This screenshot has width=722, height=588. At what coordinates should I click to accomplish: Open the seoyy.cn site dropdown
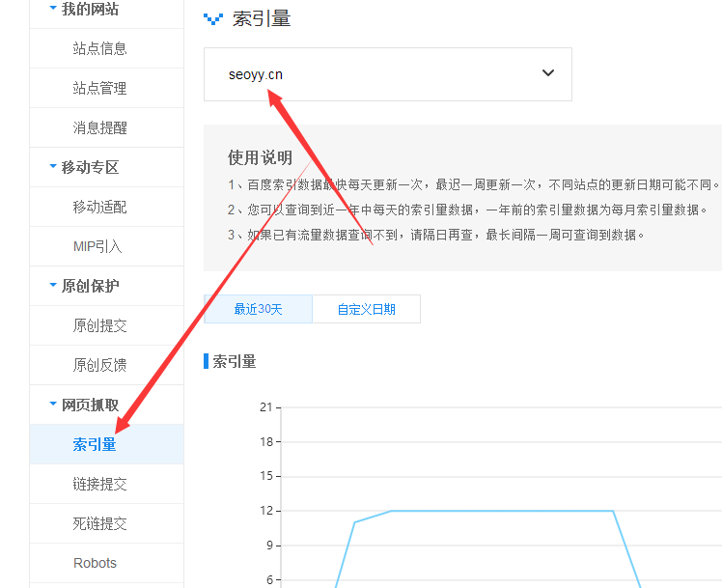point(386,74)
